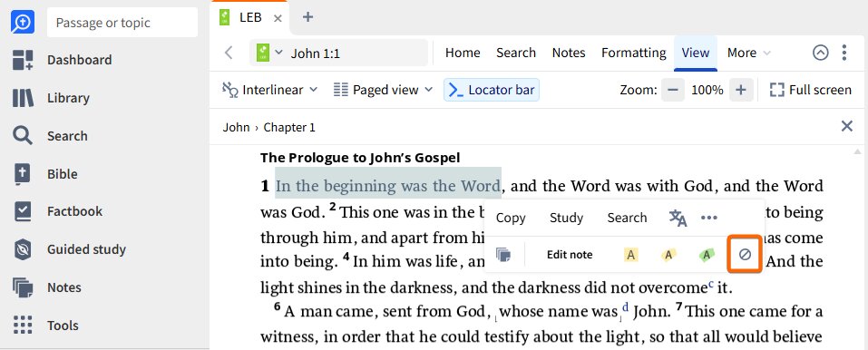Open the Factbook icon in sidebar

tap(23, 211)
